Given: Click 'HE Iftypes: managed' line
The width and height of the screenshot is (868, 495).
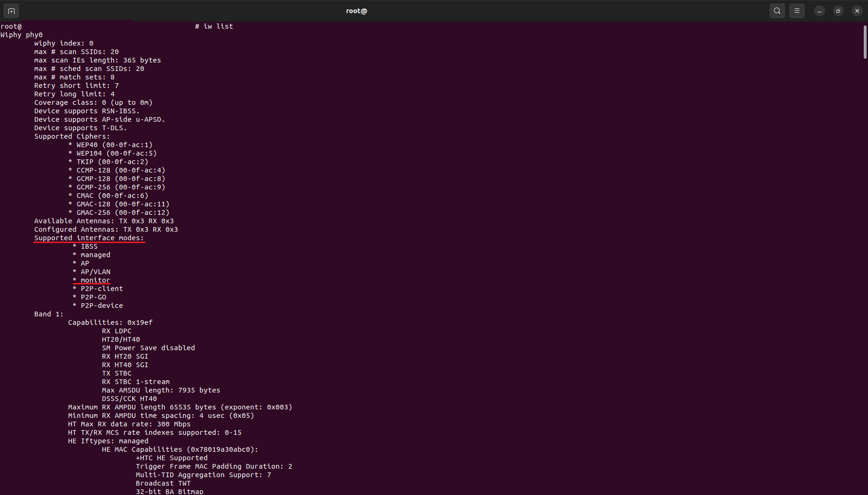Looking at the screenshot, I should 108,441.
